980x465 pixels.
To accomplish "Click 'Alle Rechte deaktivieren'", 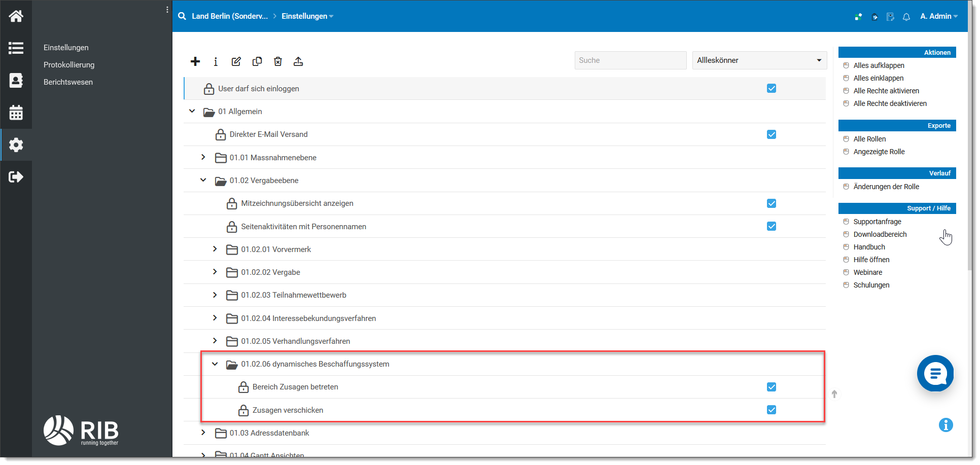I will 890,103.
